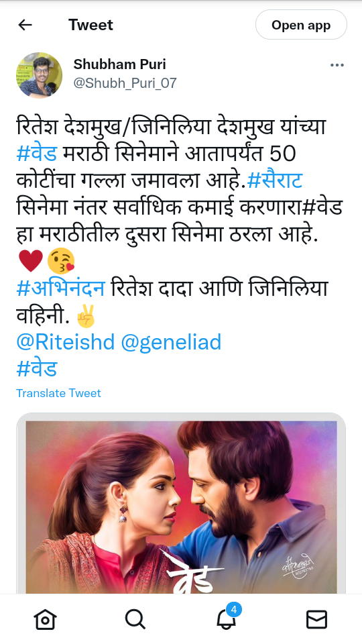This screenshot has height=644, width=362.
Task: Open the Search magnifier tab
Action: (x=135, y=619)
